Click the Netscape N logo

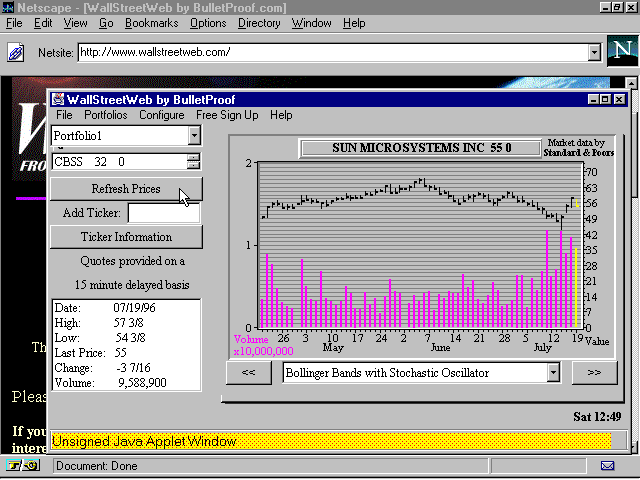point(622,51)
